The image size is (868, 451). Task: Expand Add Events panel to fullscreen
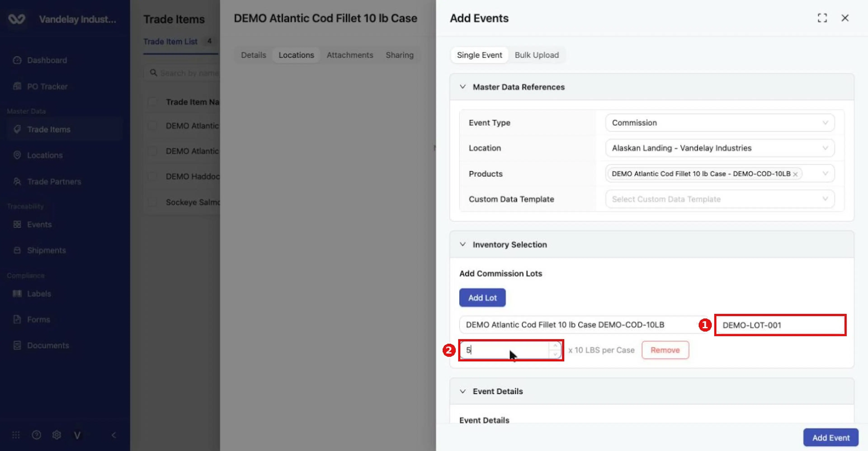tap(822, 18)
